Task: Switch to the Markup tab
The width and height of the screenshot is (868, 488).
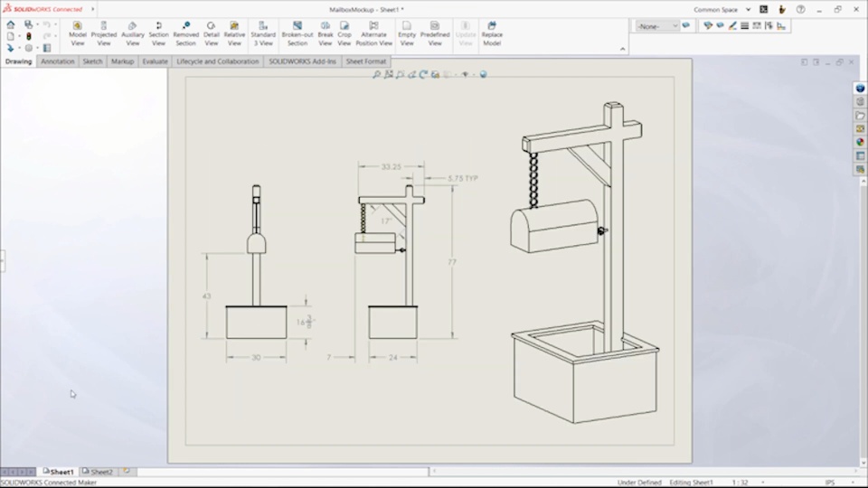Action: pos(122,61)
